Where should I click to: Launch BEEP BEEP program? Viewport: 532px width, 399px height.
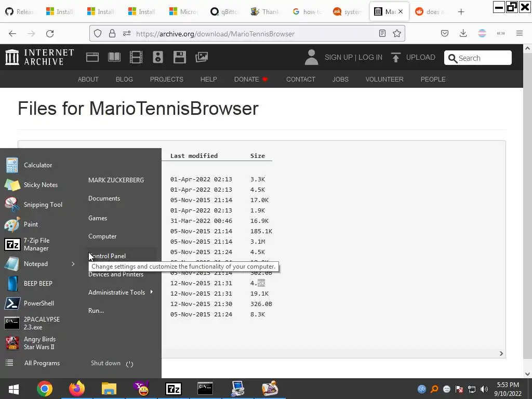pos(37,284)
